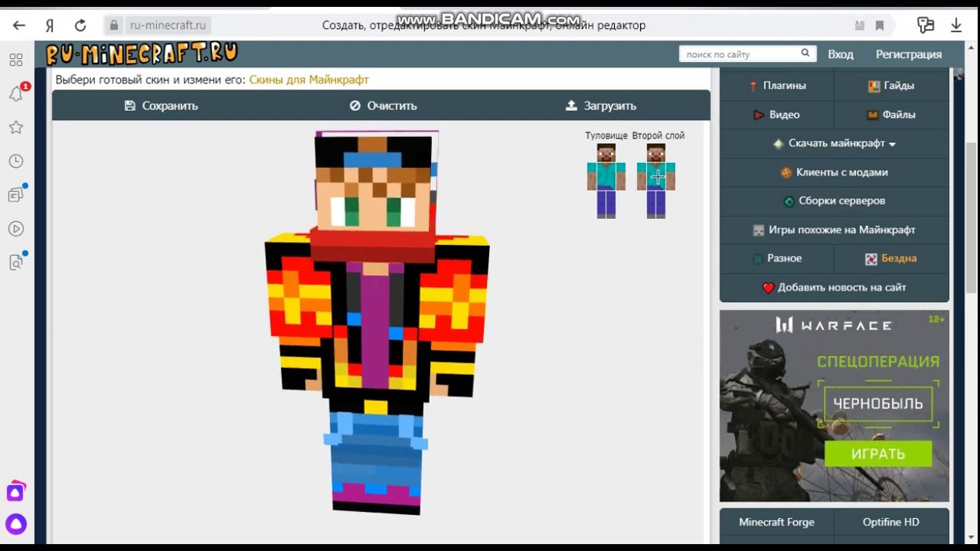Click the magnifier search icon on site
Viewport: 980px width, 551px height.
click(x=805, y=54)
